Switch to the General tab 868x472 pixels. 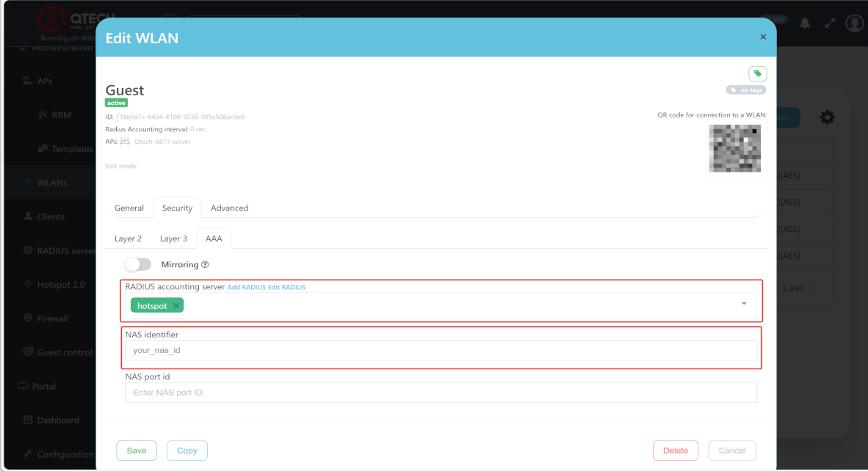(x=129, y=208)
